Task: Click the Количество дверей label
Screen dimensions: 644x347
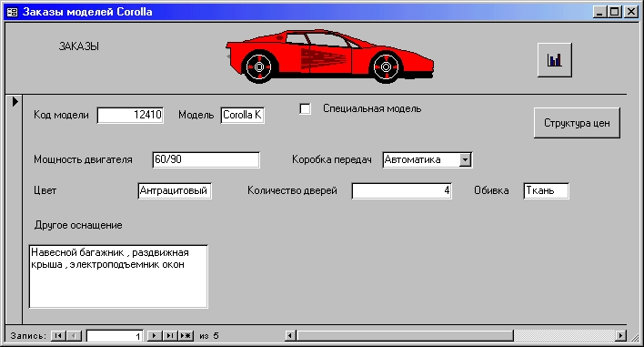Action: coord(292,190)
